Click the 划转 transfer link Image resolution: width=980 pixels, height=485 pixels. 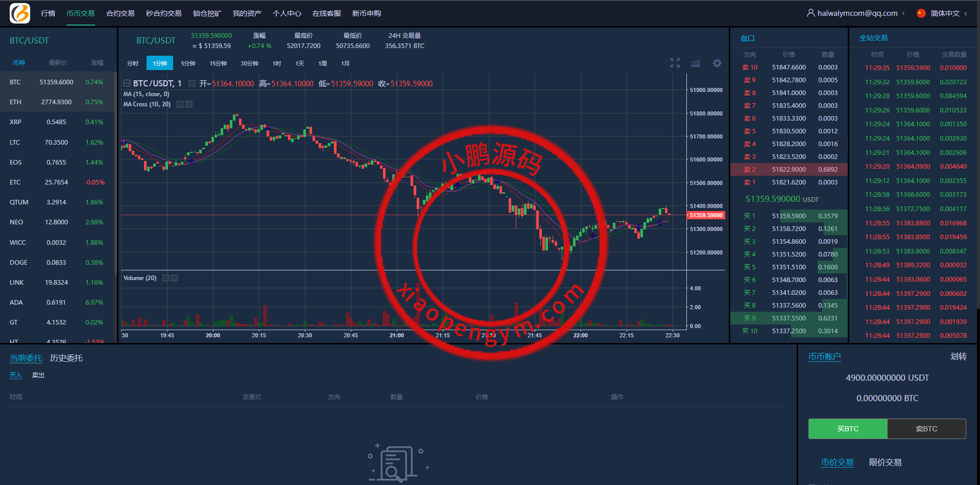pyautogui.click(x=958, y=357)
